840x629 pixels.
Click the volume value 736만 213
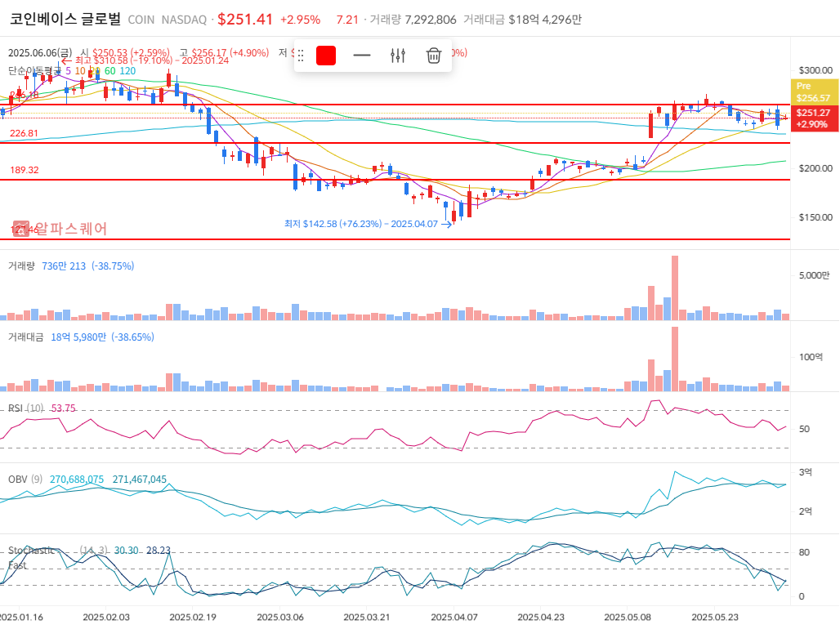(64, 265)
